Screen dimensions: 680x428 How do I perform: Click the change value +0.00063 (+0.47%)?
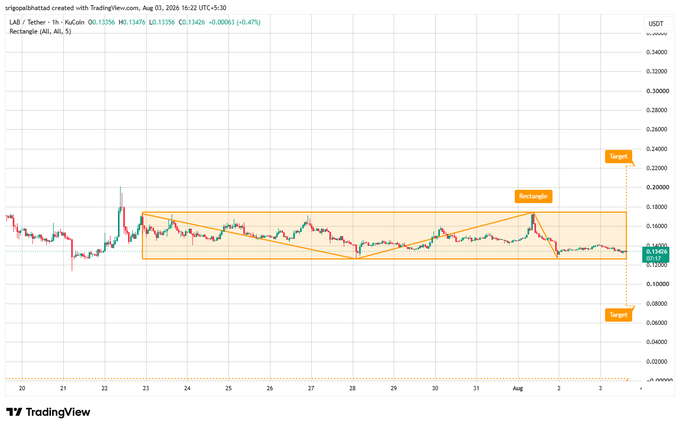click(x=235, y=22)
